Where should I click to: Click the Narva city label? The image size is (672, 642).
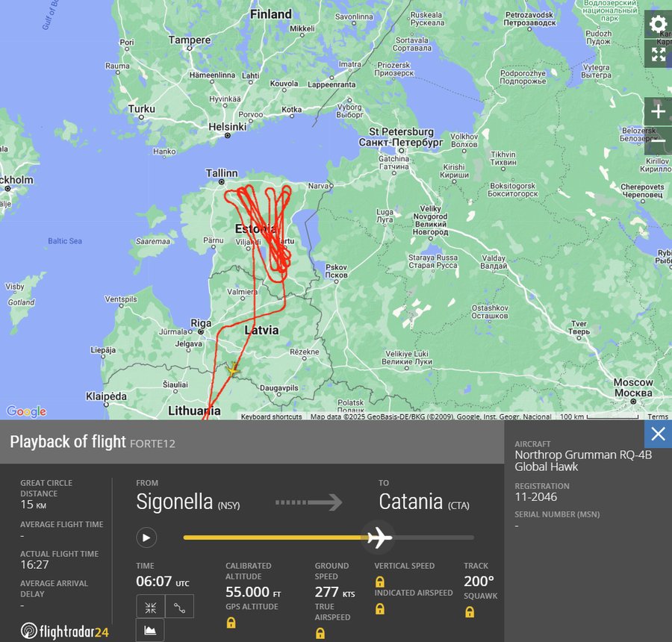click(317, 186)
